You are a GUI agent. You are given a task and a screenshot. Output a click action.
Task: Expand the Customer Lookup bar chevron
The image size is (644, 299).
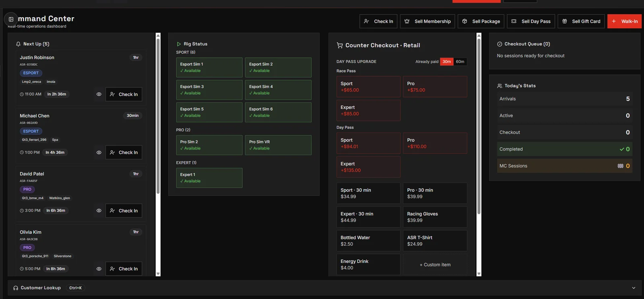click(x=634, y=288)
